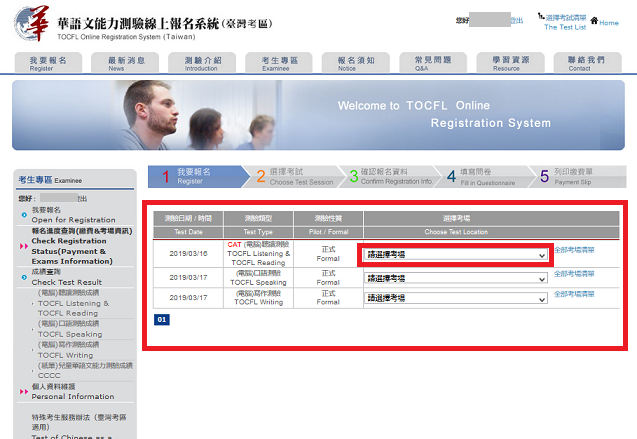
Task: Open test location dropdown for Listening & Reading
Action: 456,255
